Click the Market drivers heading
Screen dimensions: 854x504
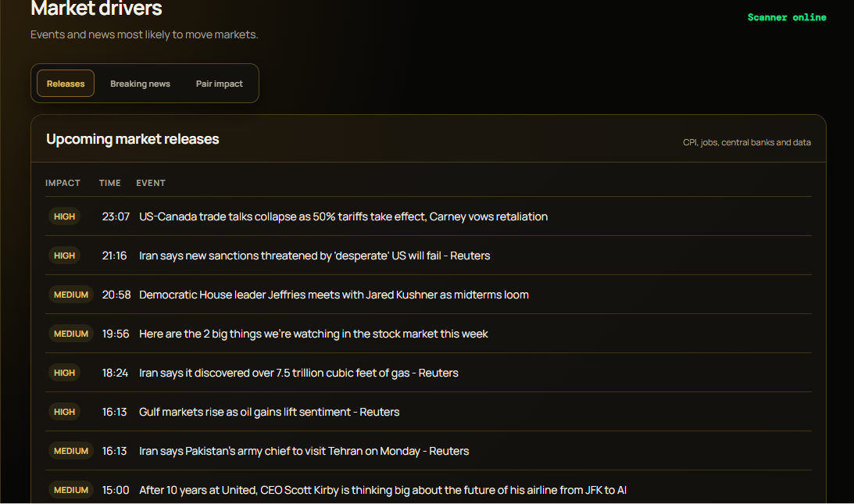click(x=96, y=9)
